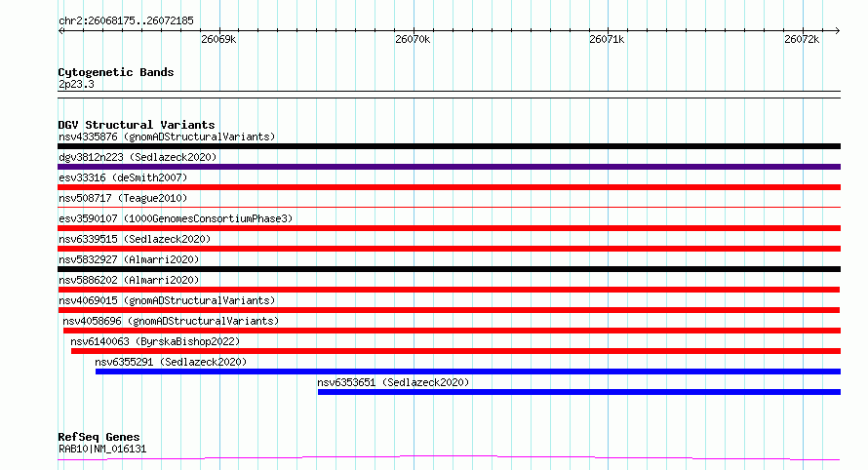Click the red bar under esv3590107

pos(449,228)
